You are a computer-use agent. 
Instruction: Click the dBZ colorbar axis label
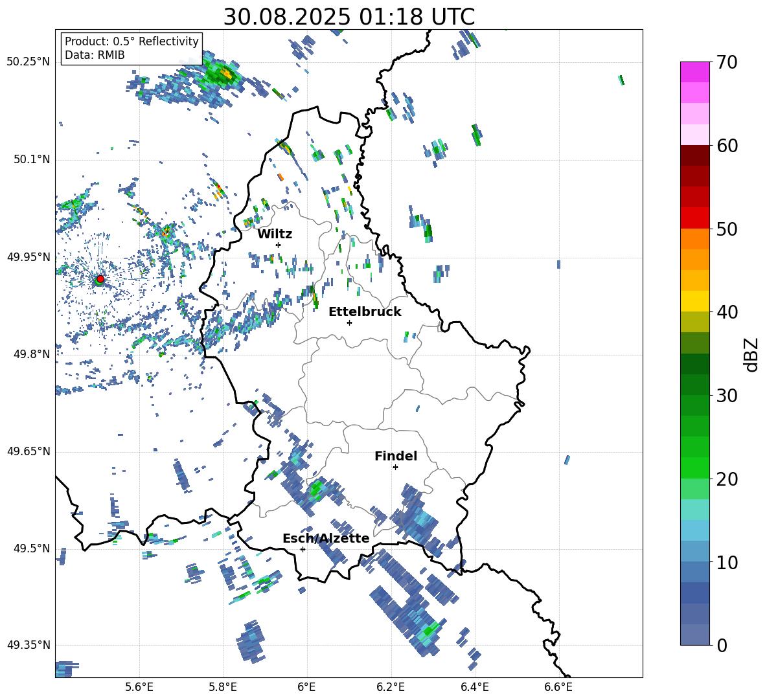pyautogui.click(x=752, y=354)
